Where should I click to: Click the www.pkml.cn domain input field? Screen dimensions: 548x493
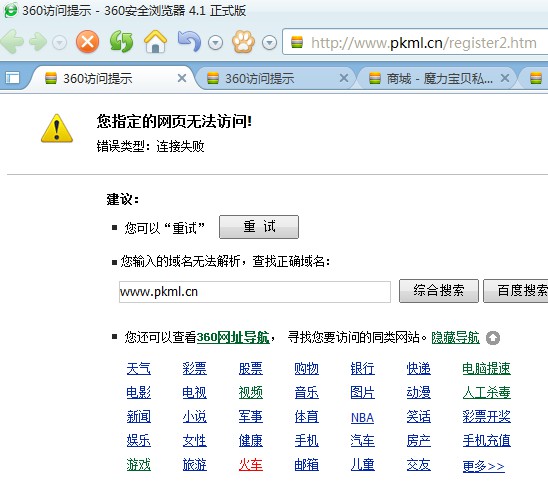[x=255, y=292]
